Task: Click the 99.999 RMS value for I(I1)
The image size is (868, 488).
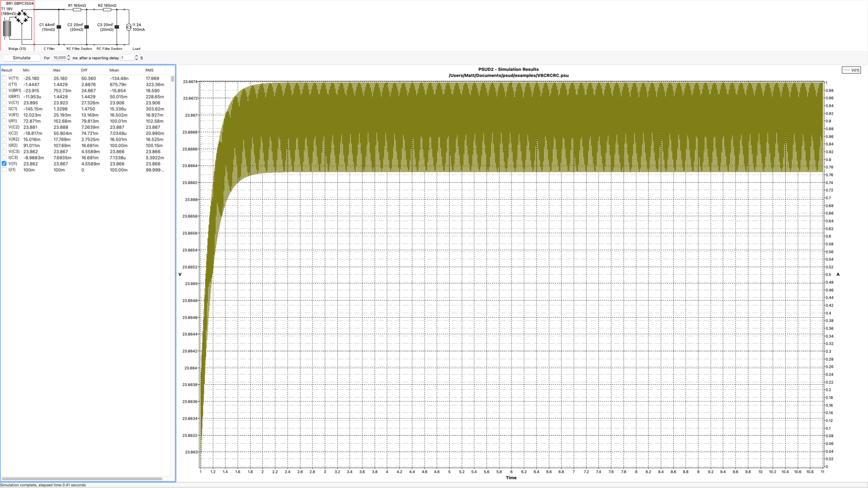Action: pyautogui.click(x=155, y=170)
